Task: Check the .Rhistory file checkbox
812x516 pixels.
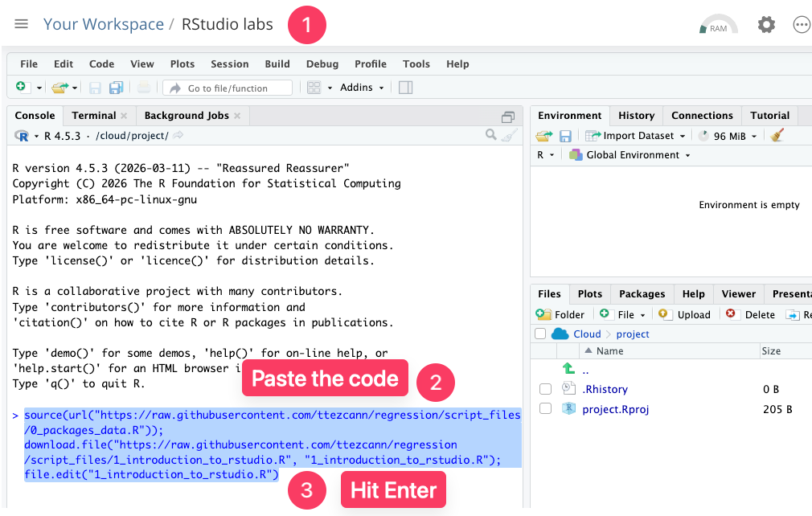Action: pos(545,389)
